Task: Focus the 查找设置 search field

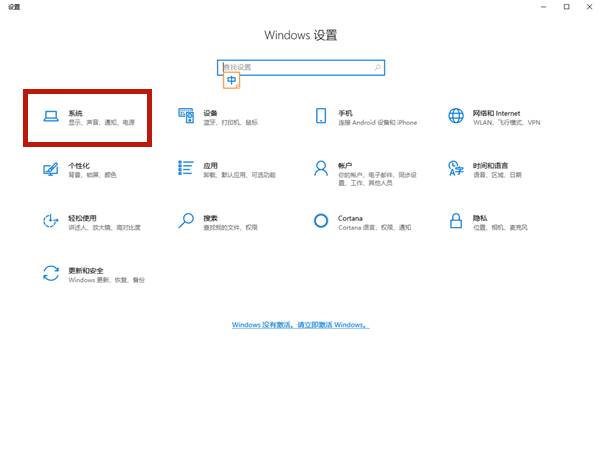Action: (301, 67)
